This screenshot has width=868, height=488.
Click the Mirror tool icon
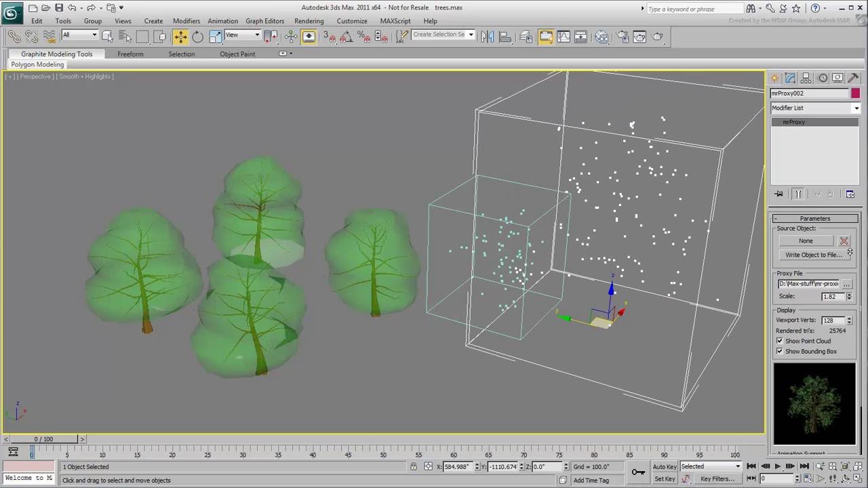[x=488, y=37]
